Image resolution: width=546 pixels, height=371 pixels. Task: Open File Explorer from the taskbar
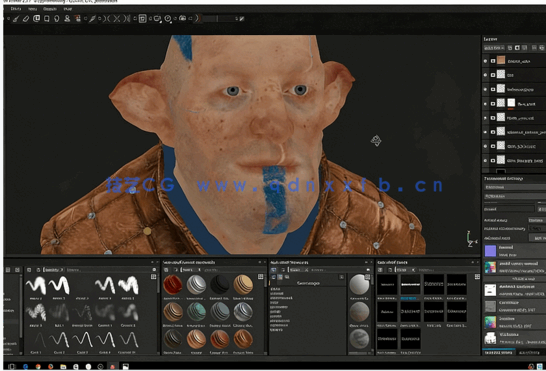[63, 366]
